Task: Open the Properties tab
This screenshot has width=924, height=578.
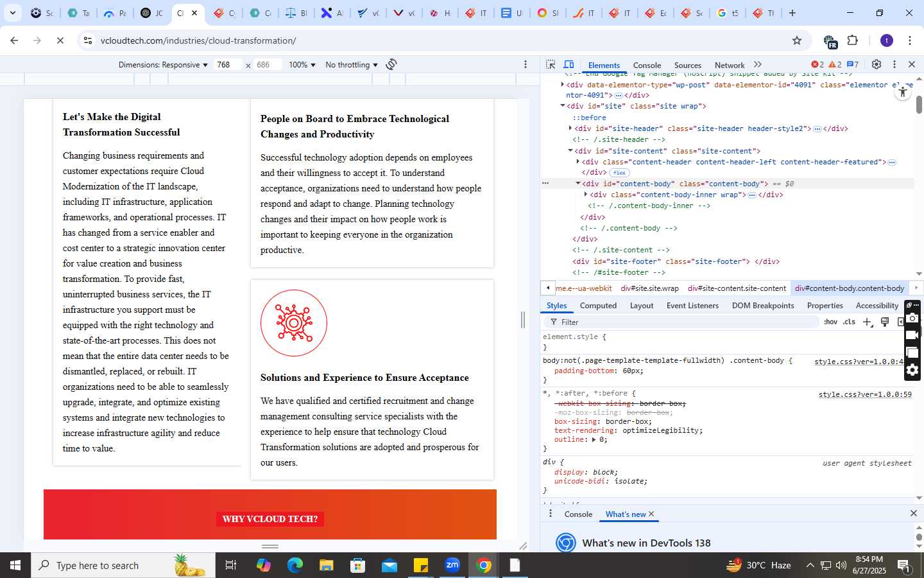Action: (825, 306)
